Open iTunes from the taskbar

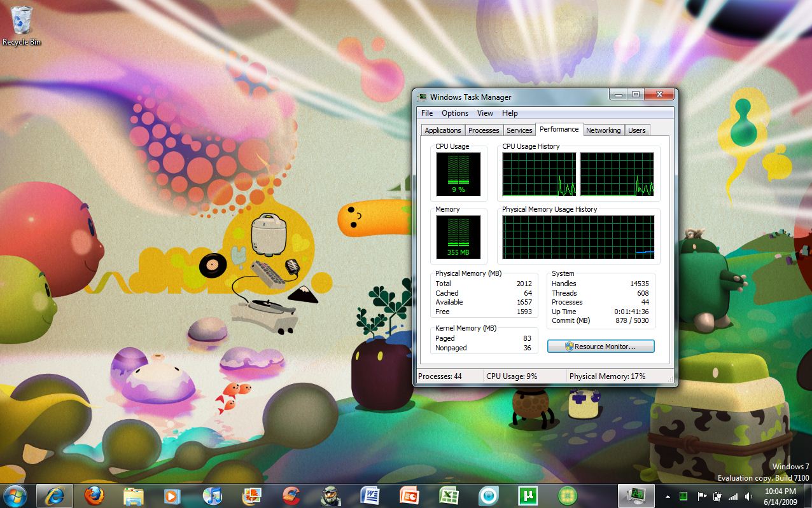coord(212,495)
